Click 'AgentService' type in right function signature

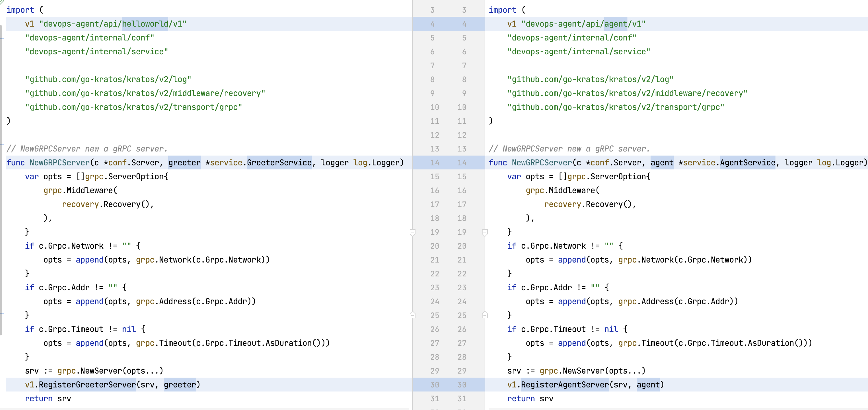[747, 163]
